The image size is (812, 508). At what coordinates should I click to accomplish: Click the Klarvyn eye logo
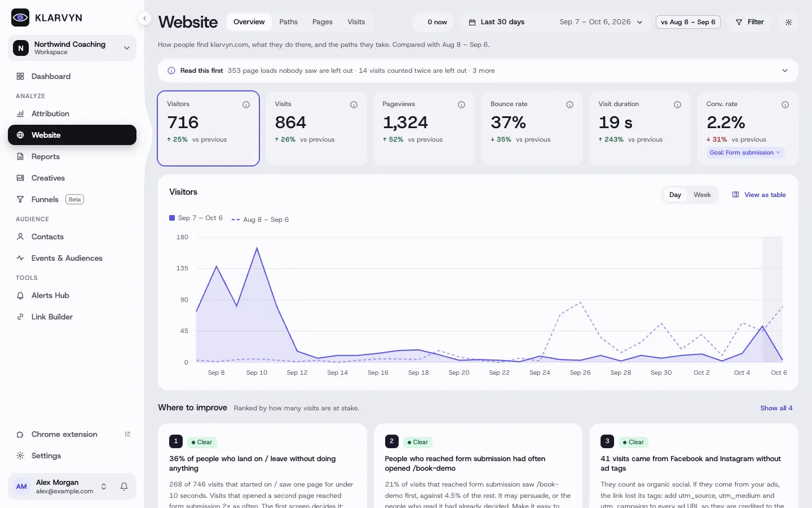[x=20, y=17]
